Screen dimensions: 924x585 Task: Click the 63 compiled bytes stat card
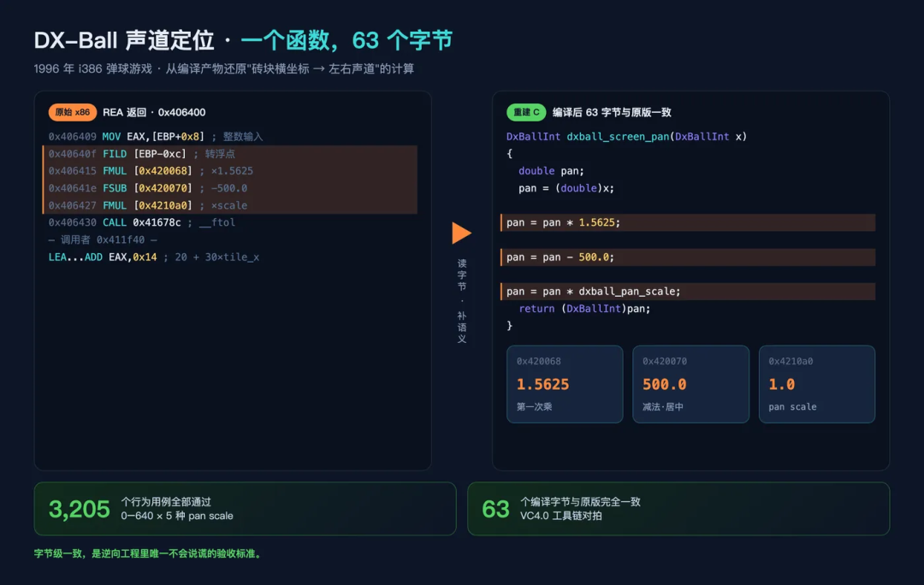[678, 509]
